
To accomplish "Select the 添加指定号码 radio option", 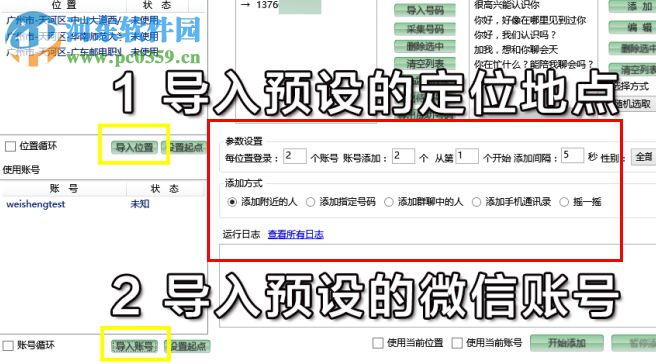I will 310,202.
